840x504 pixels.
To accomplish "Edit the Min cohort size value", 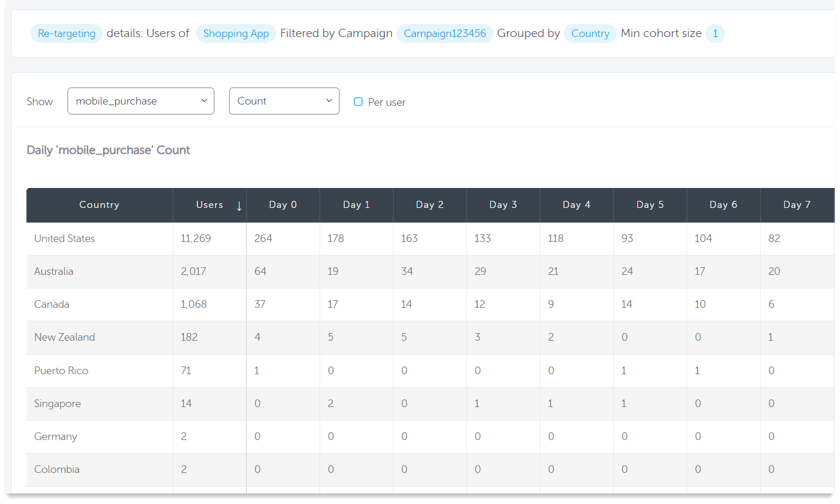I will [715, 33].
